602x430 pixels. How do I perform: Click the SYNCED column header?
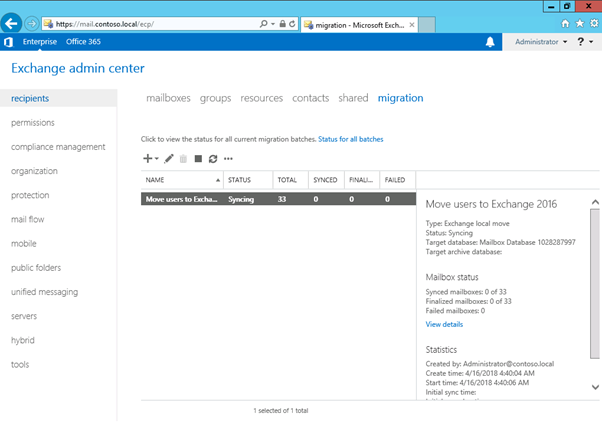[326, 180]
